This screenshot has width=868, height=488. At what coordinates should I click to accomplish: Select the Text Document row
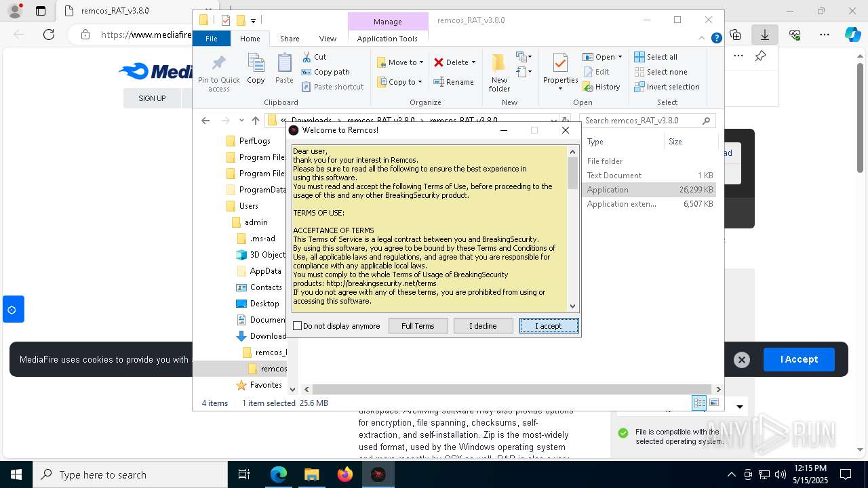pyautogui.click(x=650, y=176)
